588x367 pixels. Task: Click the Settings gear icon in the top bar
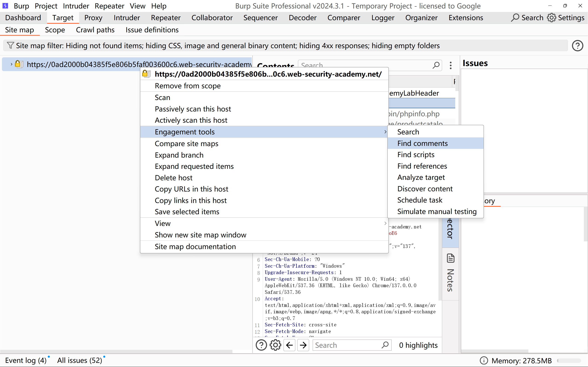(x=551, y=18)
